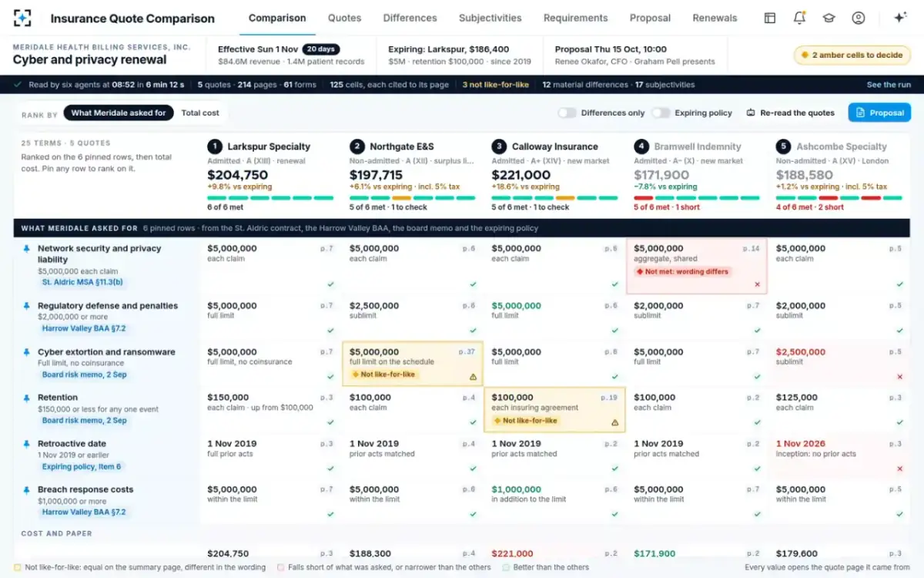Click 3 not like-for-like in status bar

coord(495,85)
